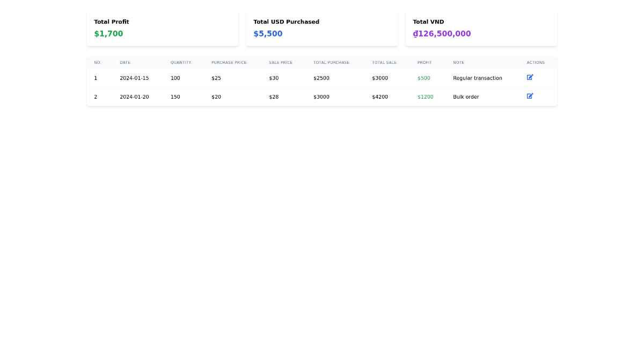Edit the Bulk order transaction
This screenshot has width=644, height=338.
coord(530,96)
